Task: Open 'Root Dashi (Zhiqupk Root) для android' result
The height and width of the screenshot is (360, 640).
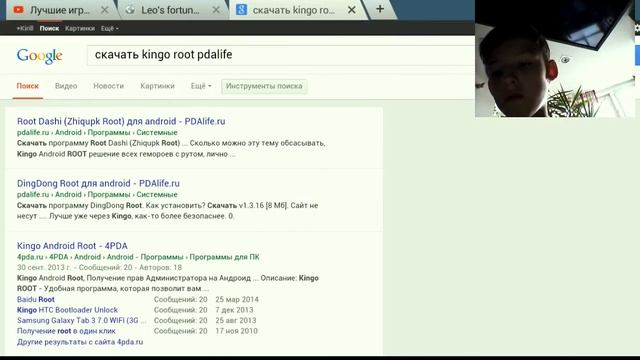Action: [121, 121]
